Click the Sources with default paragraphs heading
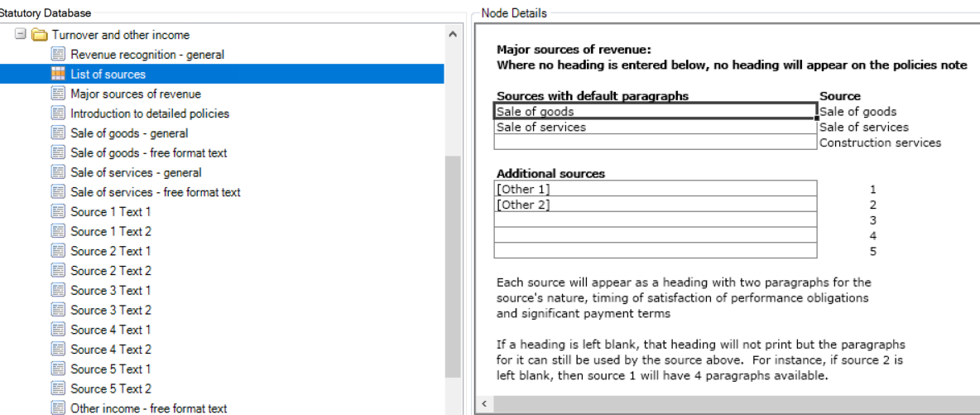 point(593,96)
